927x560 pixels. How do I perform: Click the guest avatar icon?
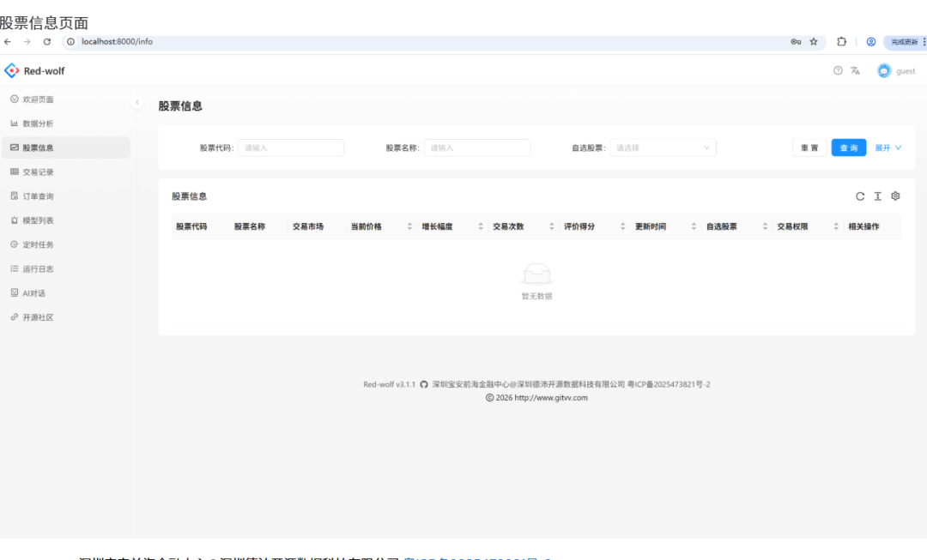(x=884, y=71)
